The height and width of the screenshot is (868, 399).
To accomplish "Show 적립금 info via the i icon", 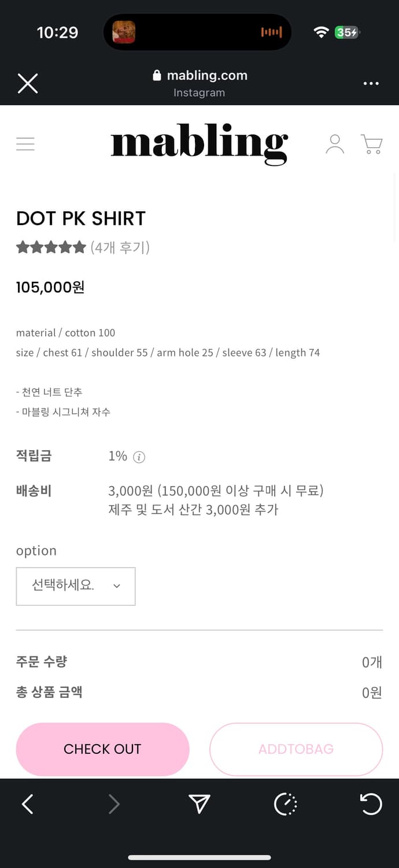I will [x=139, y=457].
